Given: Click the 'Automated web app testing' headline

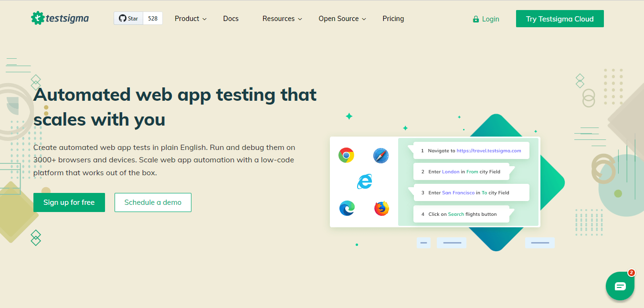Looking at the screenshot, I should (x=175, y=106).
